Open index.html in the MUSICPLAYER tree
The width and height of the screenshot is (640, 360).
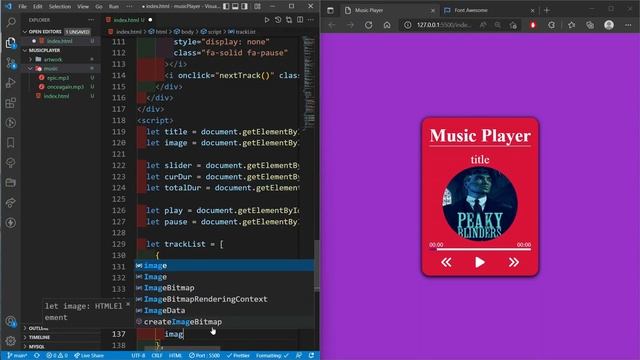coord(56,96)
